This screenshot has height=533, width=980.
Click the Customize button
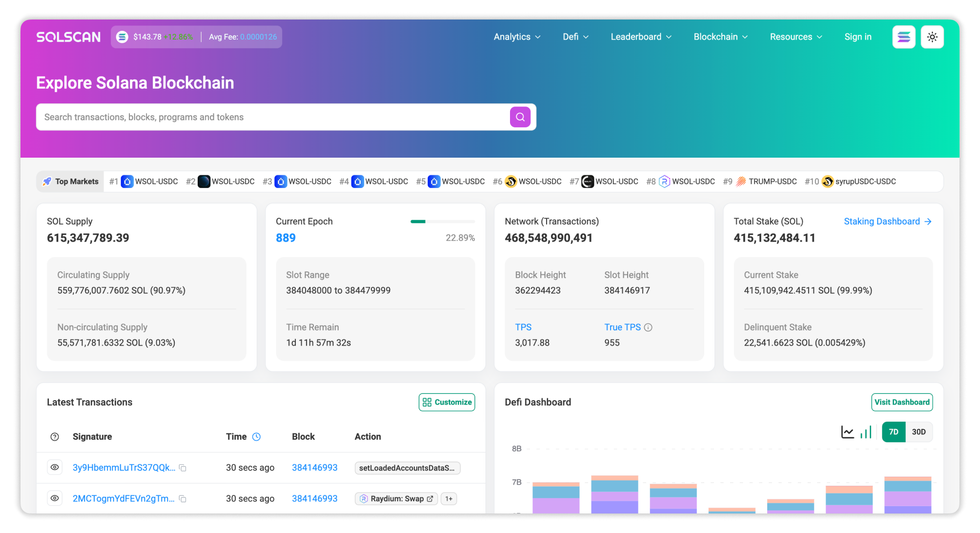[x=446, y=402]
